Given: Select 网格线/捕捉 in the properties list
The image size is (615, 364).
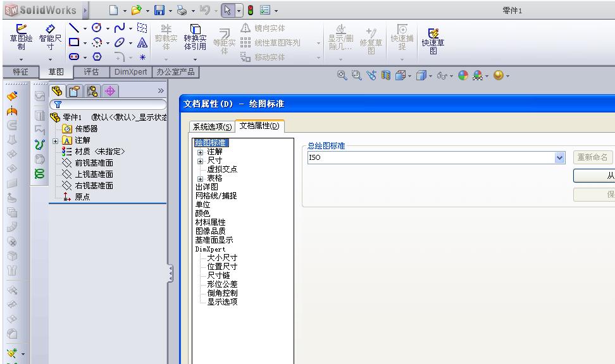Looking at the screenshot, I should coord(216,195).
